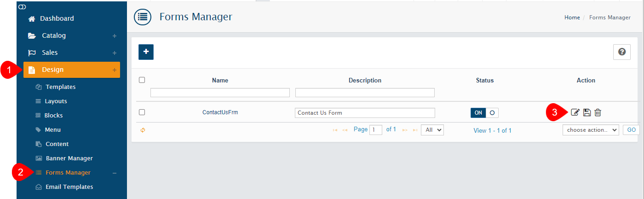
Task: Click the GO button
Action: pyautogui.click(x=631, y=130)
